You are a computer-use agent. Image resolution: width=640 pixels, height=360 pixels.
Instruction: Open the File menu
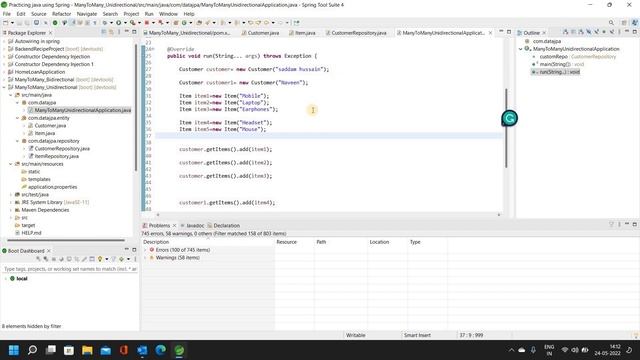tap(7, 14)
